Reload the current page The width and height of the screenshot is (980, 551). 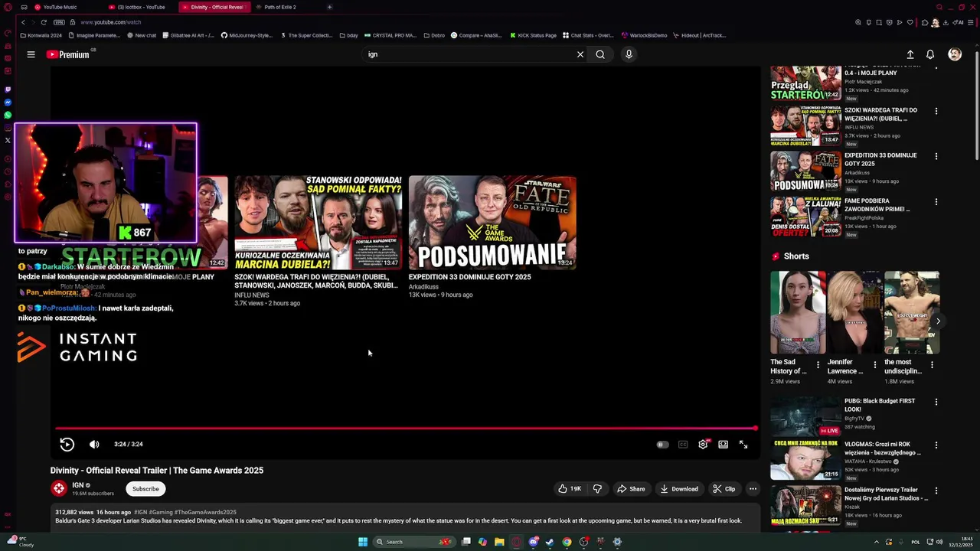pyautogui.click(x=44, y=22)
